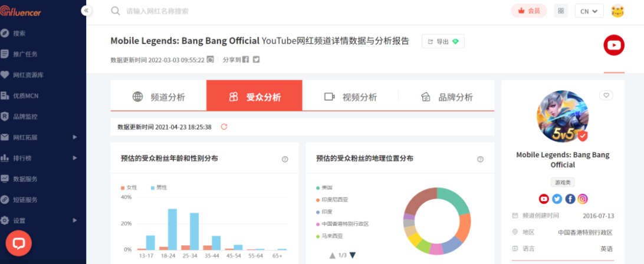Go to next legend page arrow
644x264 pixels.
coord(353,255)
